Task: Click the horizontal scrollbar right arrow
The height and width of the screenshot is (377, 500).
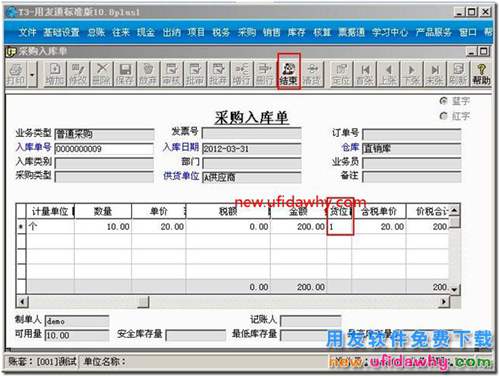Action: [x=443, y=302]
